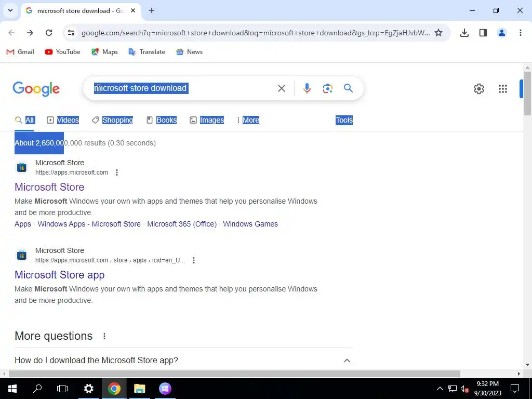Open Google quick settings gear
The image size is (532, 399).
coord(478,89)
